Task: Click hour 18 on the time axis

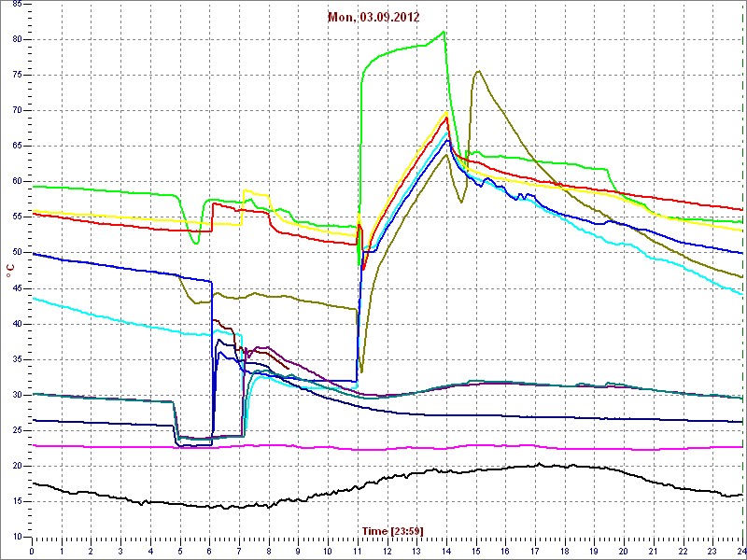Action: [564, 551]
